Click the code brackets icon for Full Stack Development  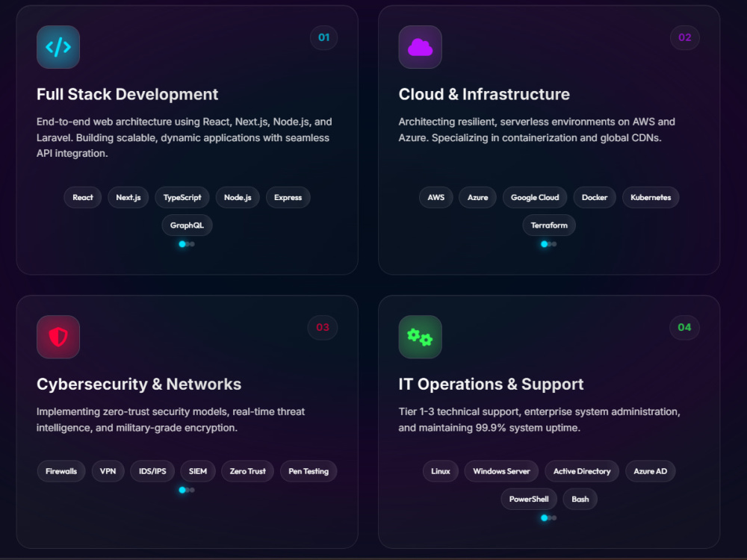58,47
